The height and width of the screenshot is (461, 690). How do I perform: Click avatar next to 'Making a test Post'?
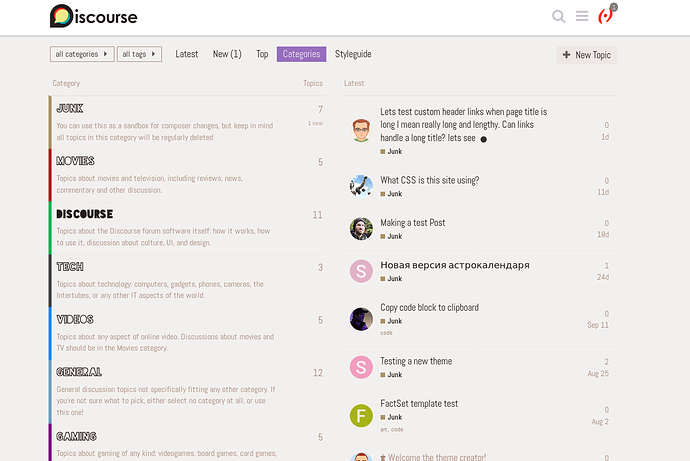point(361,229)
